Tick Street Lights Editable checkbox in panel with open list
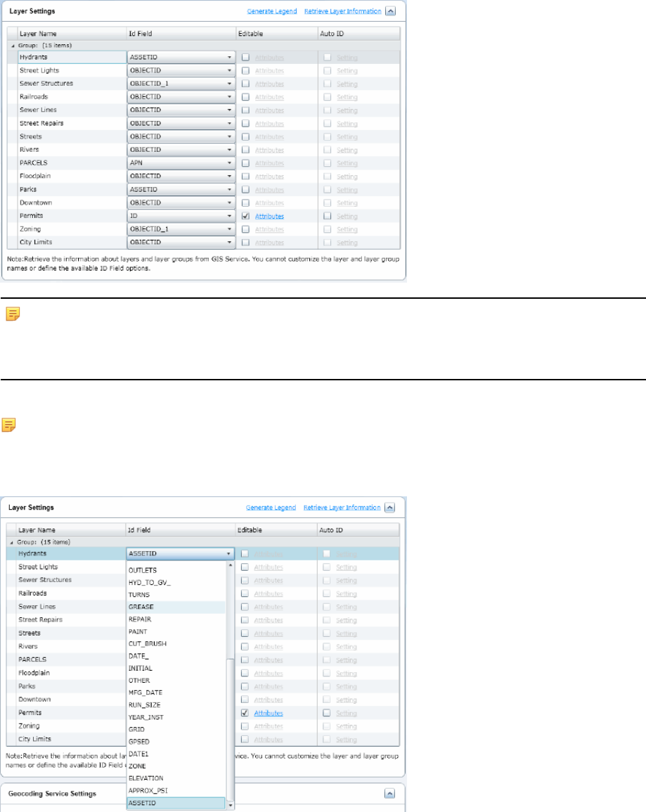 coord(245,567)
